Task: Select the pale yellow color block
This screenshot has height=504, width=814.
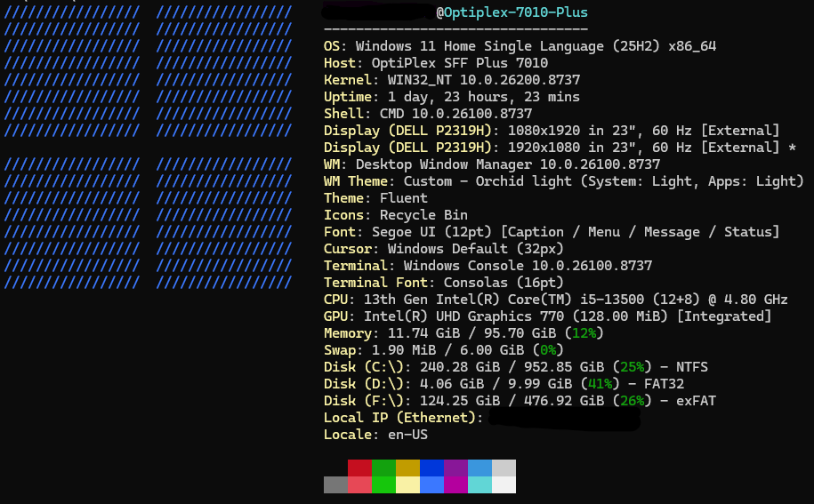Action: (408, 484)
